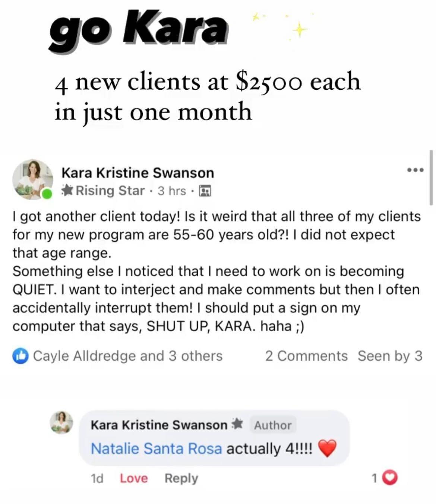The height and width of the screenshot is (504, 436).
Task: Click Kara's small avatar beside the comment
Action: click(61, 422)
